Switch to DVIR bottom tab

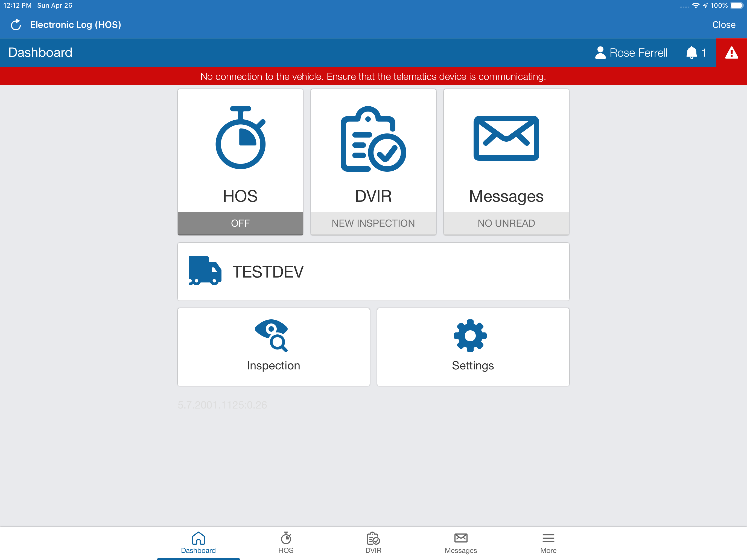[x=373, y=542]
